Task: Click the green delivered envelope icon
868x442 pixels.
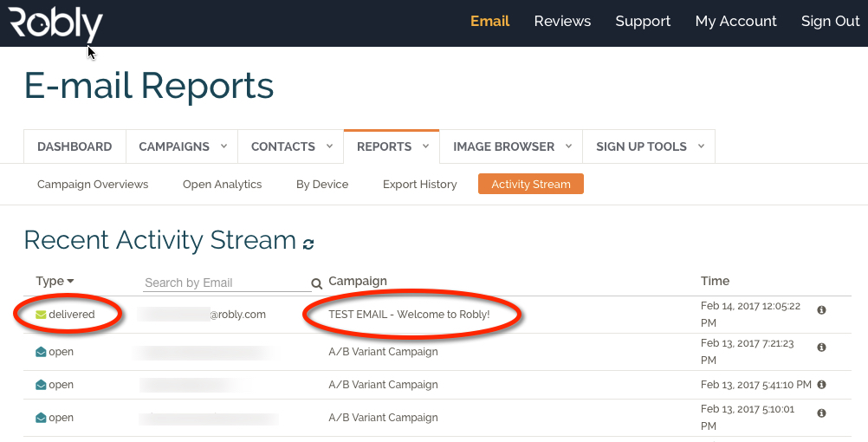Action: coord(41,315)
